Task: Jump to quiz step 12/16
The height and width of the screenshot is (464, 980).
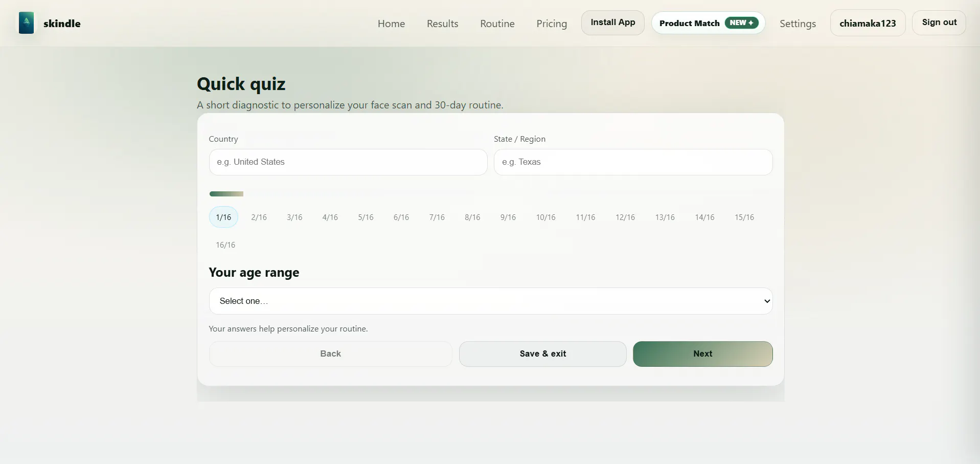Action: 625,217
